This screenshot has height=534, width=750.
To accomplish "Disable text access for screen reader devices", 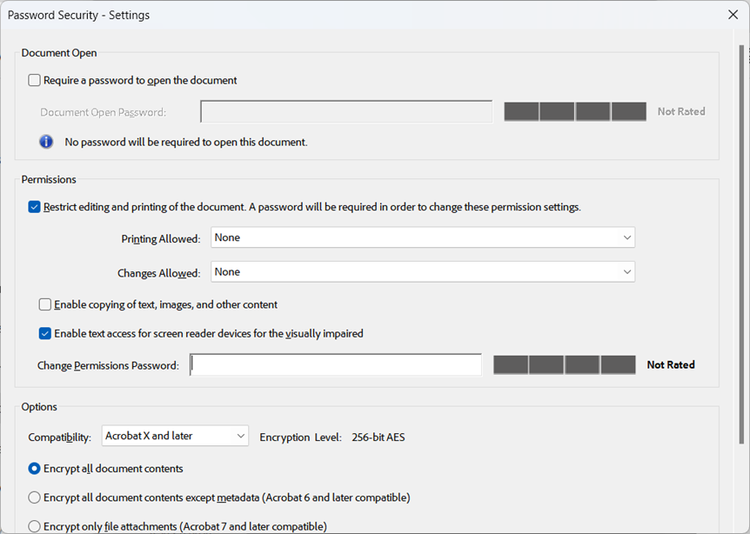I will click(x=45, y=333).
